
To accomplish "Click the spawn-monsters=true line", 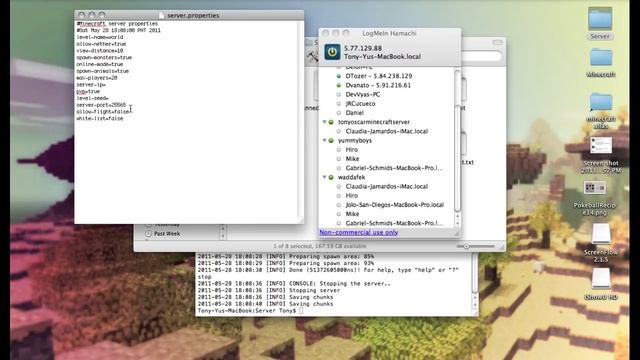I will click(104, 58).
